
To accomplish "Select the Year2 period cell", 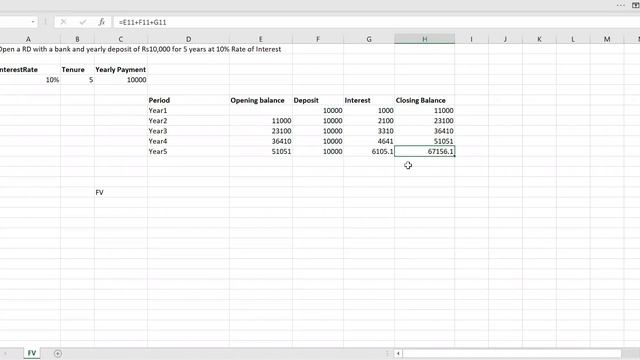I will pos(188,121).
